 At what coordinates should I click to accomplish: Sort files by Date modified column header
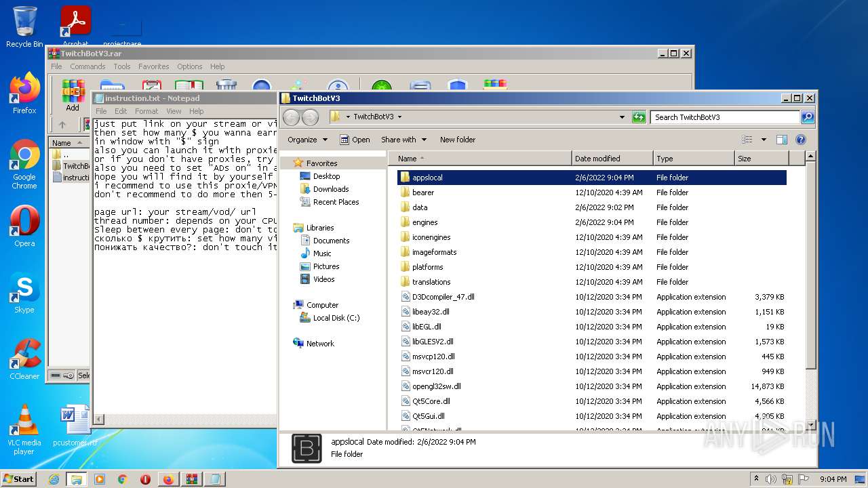click(612, 159)
